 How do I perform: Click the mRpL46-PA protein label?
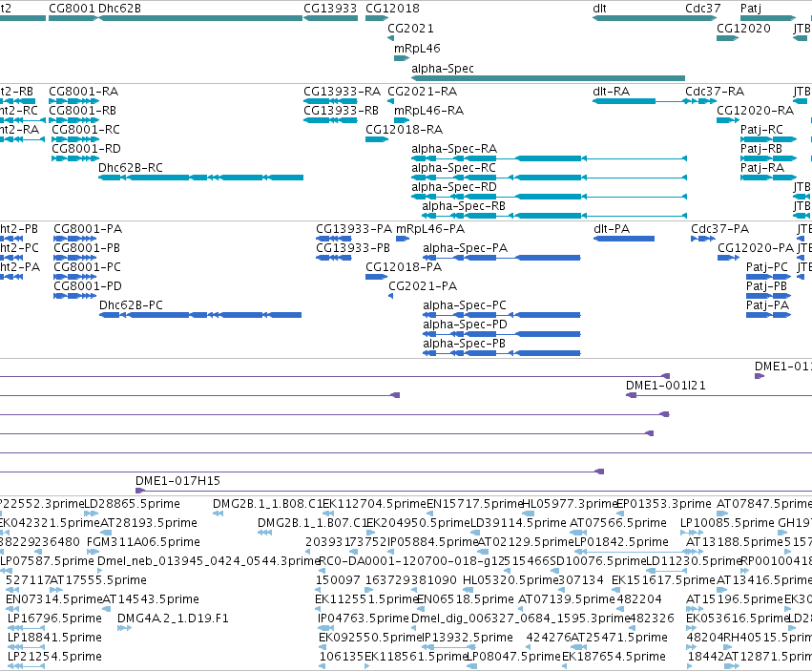pyautogui.click(x=430, y=229)
